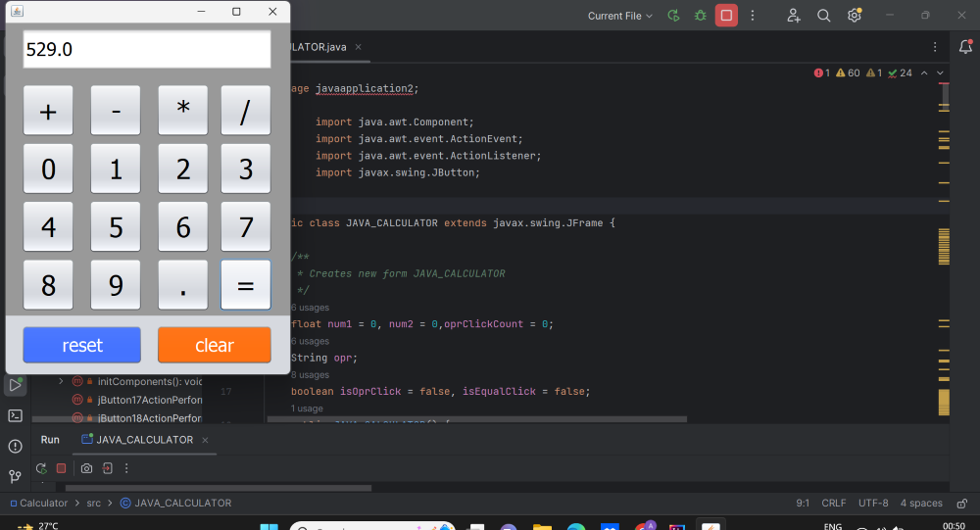
Task: Click digit 3 on the calculator
Action: tap(246, 169)
